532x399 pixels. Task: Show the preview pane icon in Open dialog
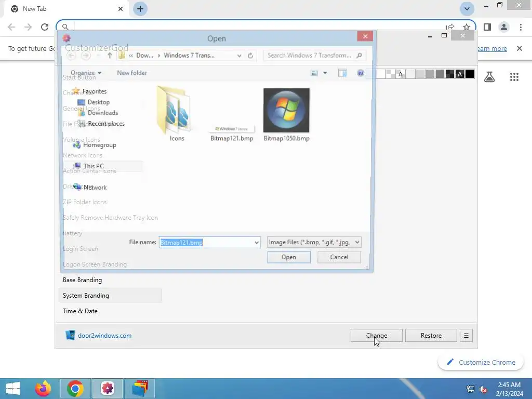point(342,73)
